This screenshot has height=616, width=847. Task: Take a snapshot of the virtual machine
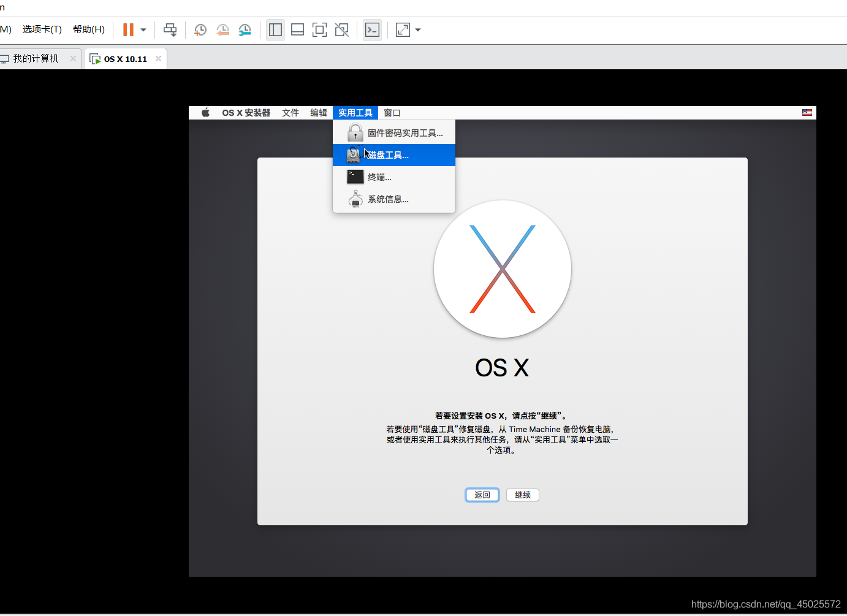tap(200, 29)
